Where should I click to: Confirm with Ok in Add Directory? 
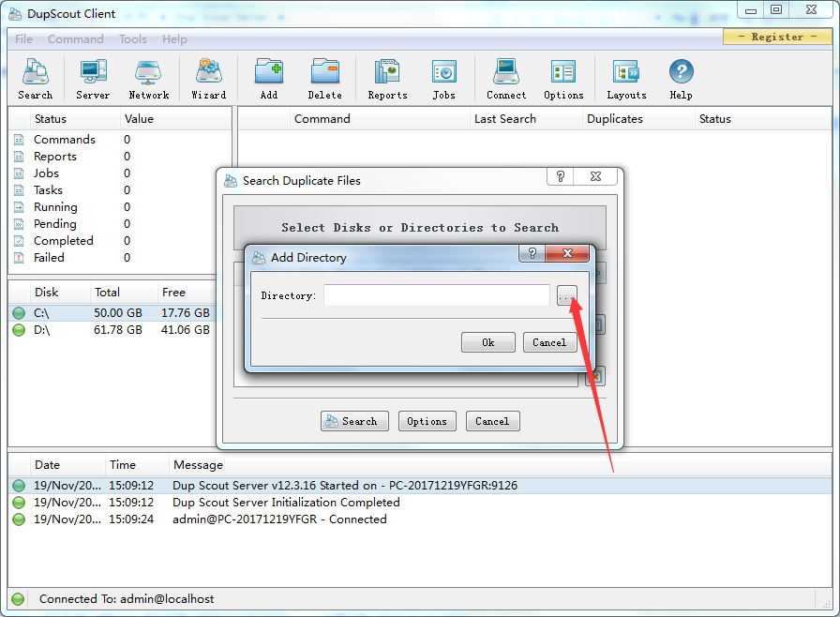pyautogui.click(x=488, y=342)
